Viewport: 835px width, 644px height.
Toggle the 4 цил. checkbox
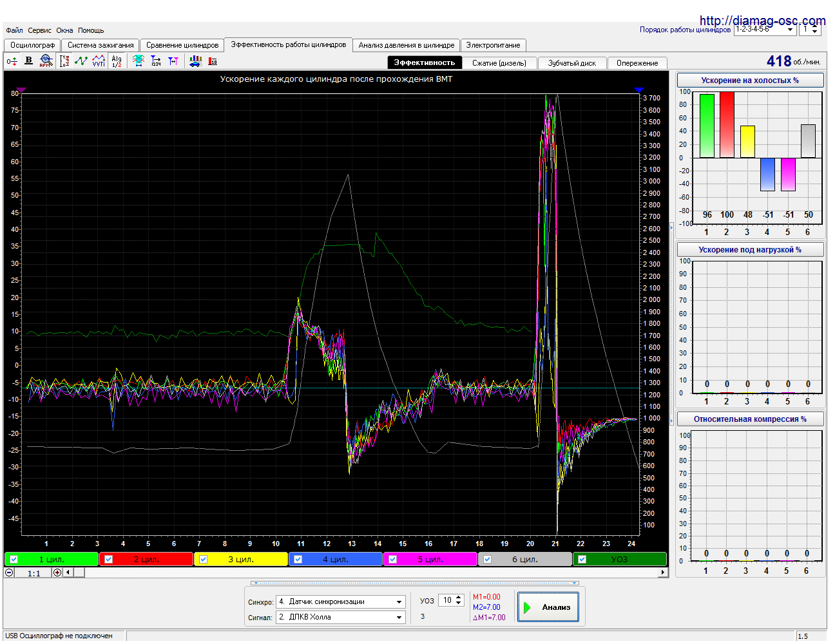(x=298, y=559)
